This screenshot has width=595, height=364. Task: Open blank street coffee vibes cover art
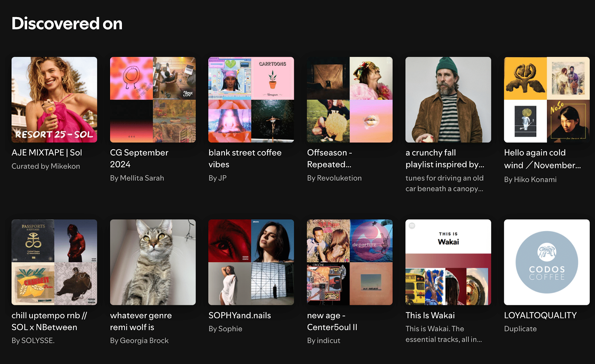coord(251,100)
